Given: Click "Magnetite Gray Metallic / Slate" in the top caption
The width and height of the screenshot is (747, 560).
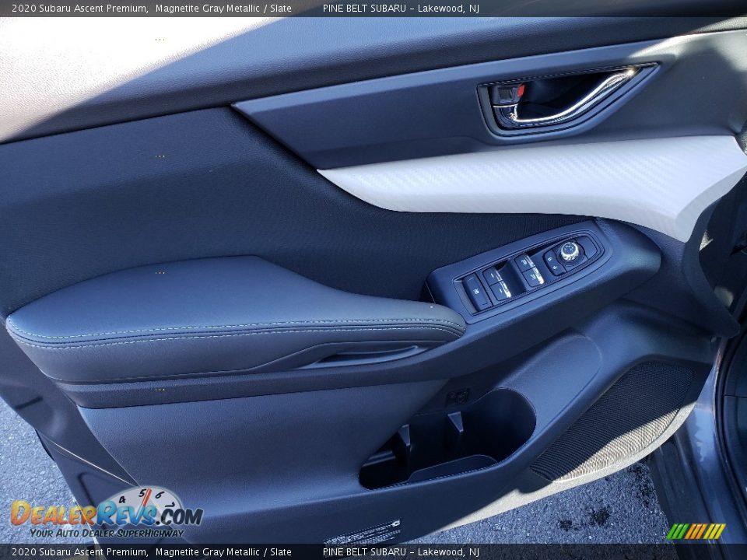Looking at the screenshot, I should (223, 9).
